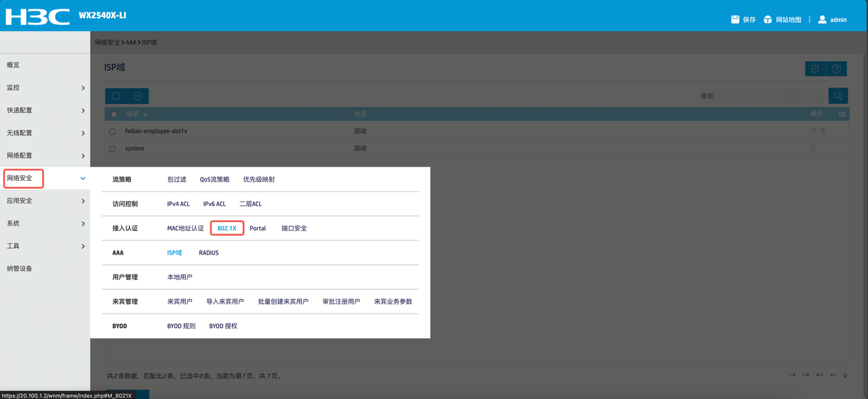Image resolution: width=868 pixels, height=399 pixels.
Task: Open QoS流策略 under 流策略
Action: pyautogui.click(x=214, y=180)
